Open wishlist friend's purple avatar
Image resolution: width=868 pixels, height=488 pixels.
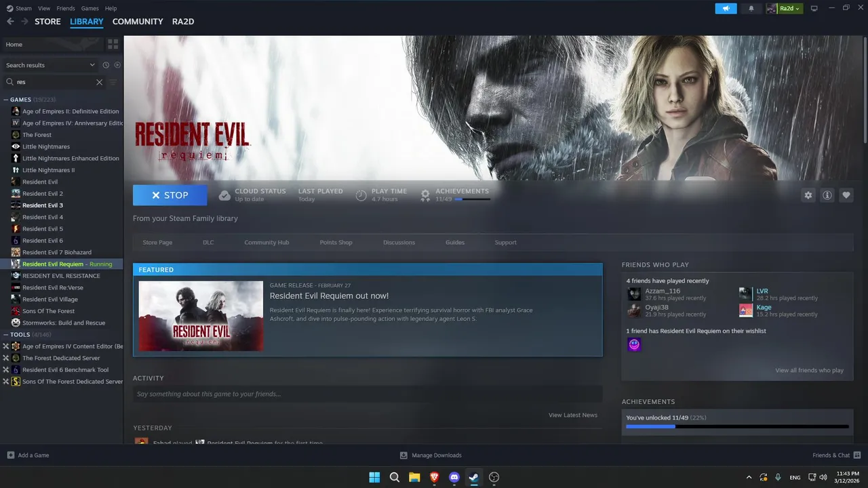pos(634,344)
